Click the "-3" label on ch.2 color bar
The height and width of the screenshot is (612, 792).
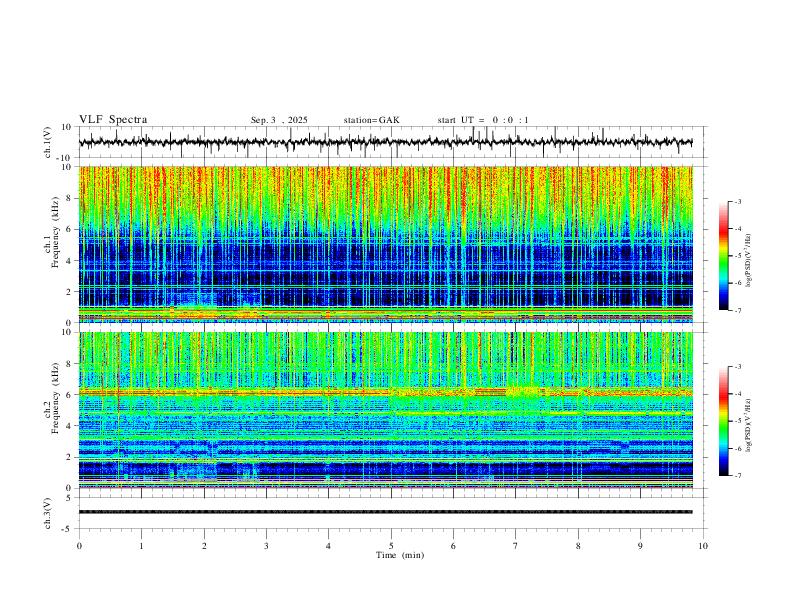[x=738, y=367]
